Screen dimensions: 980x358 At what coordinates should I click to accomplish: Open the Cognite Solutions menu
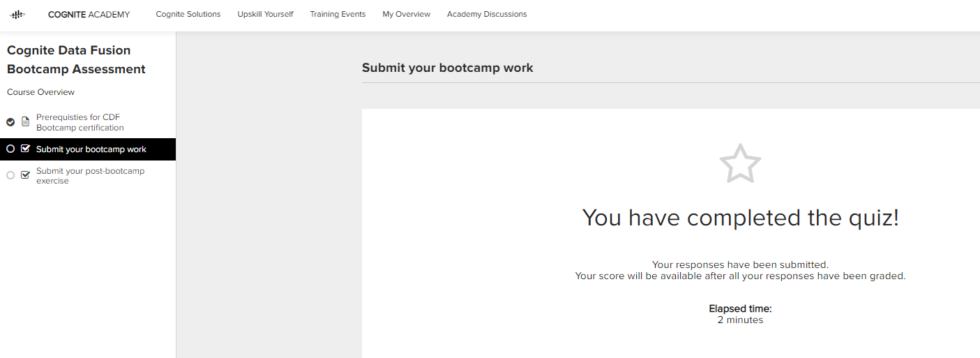coord(188,14)
